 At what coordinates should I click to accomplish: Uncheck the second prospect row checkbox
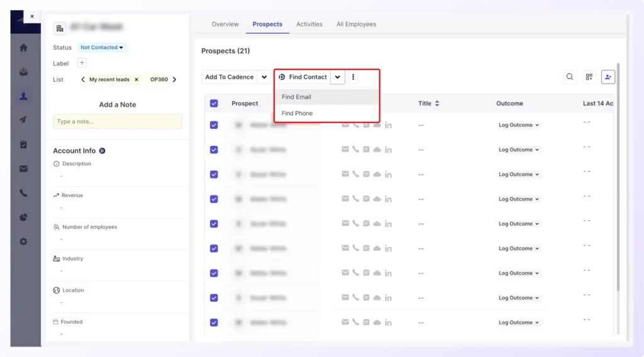coord(214,150)
